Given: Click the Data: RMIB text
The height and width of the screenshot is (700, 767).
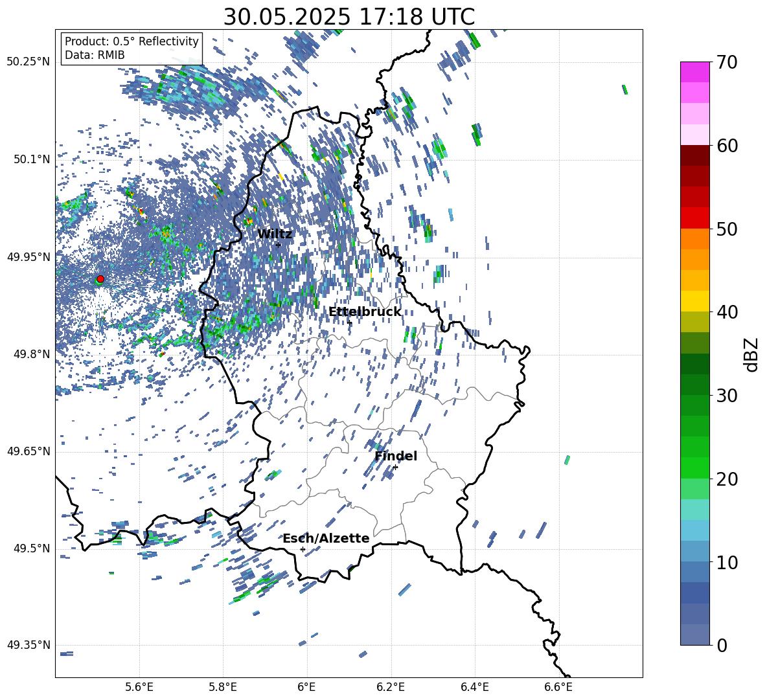Looking at the screenshot, I should pyautogui.click(x=95, y=55).
